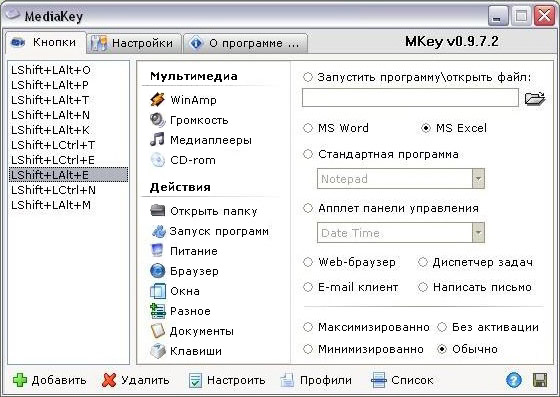Select hotkey LShift+LAlt+E in list
Screen dimensions: 560x397
coord(68,175)
